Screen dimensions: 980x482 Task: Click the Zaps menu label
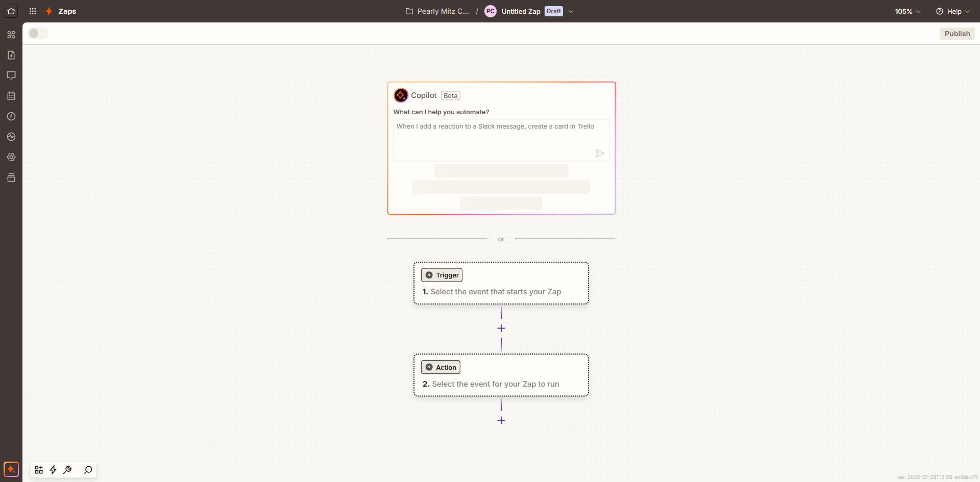(x=67, y=11)
